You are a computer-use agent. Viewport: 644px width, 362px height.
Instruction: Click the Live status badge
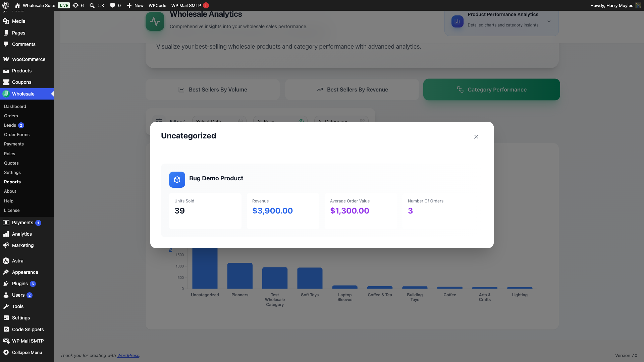(64, 5)
